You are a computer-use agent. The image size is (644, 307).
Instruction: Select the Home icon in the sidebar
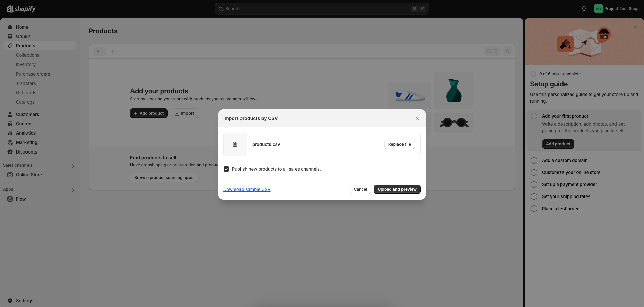coord(10,27)
